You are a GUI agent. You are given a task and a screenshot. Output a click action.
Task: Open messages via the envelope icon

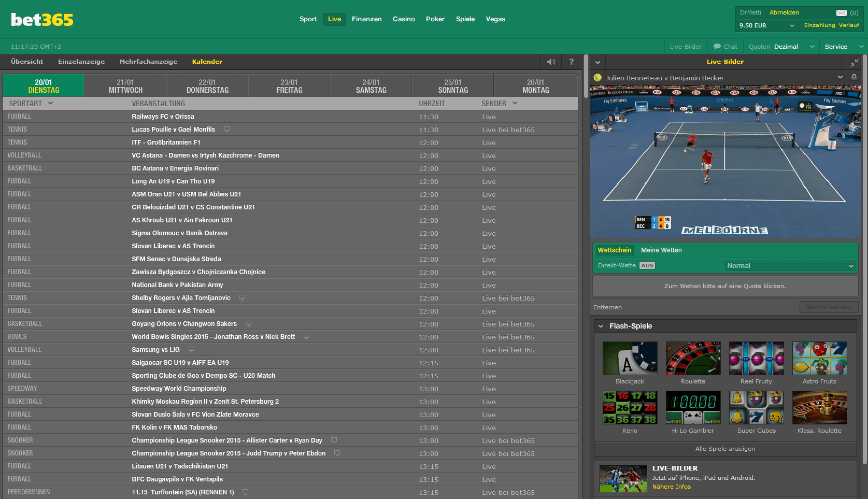[842, 13]
